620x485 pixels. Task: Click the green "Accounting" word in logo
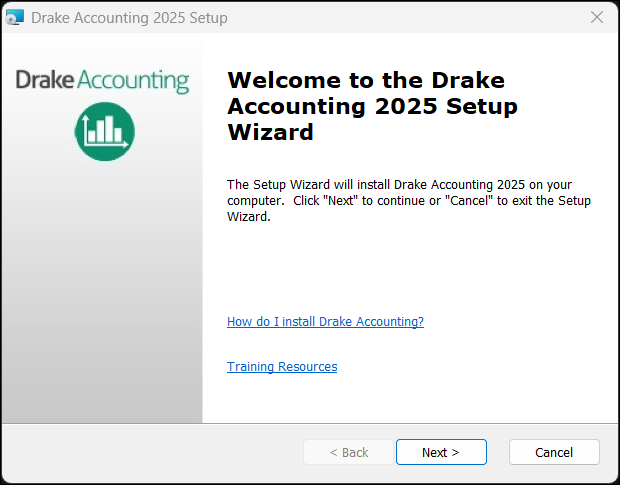[x=132, y=82]
